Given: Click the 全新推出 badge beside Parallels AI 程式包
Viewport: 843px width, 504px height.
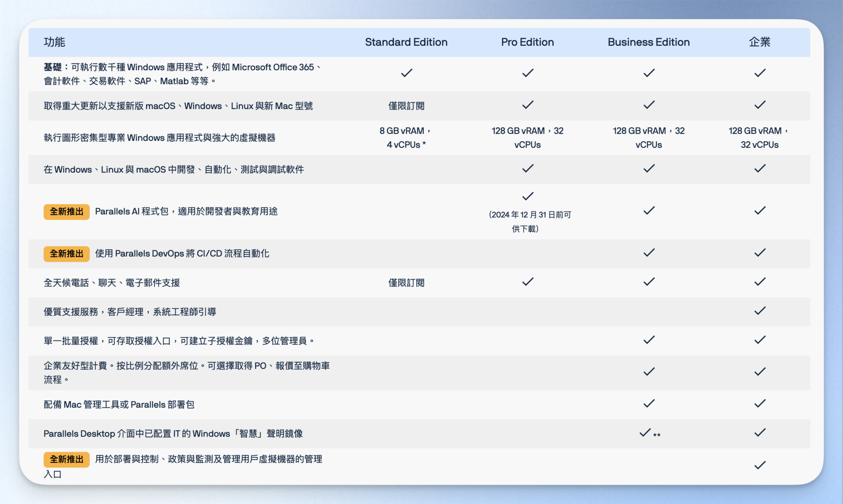Looking at the screenshot, I should 66,212.
